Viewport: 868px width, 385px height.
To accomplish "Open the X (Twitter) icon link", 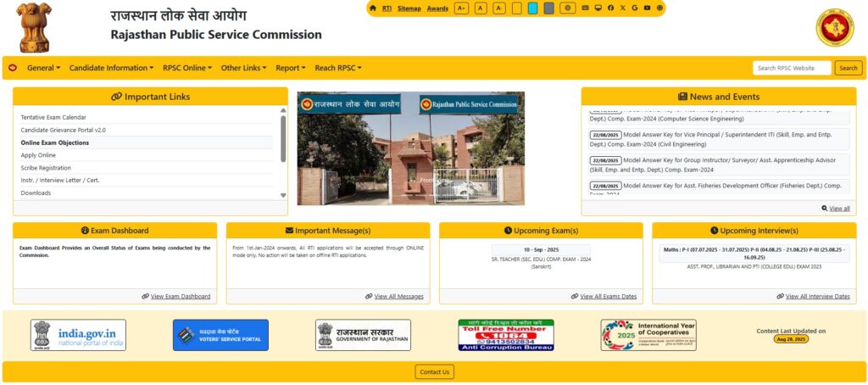I will click(x=623, y=8).
